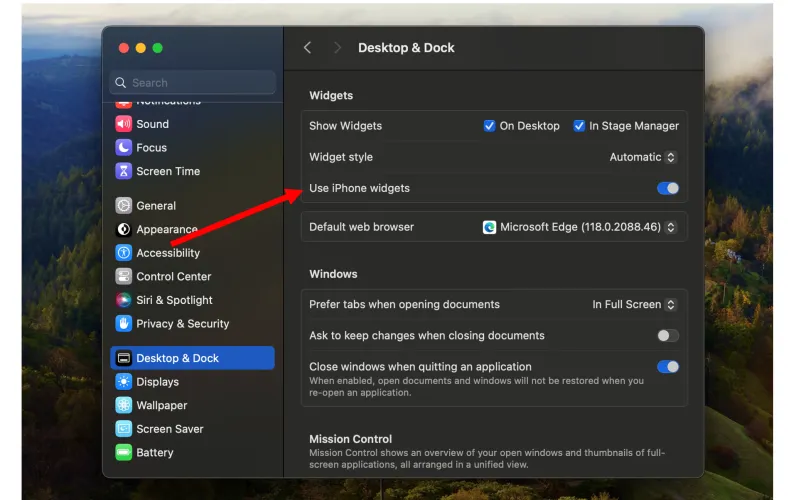
Task: Open Accessibility settings pane
Action: (167, 253)
